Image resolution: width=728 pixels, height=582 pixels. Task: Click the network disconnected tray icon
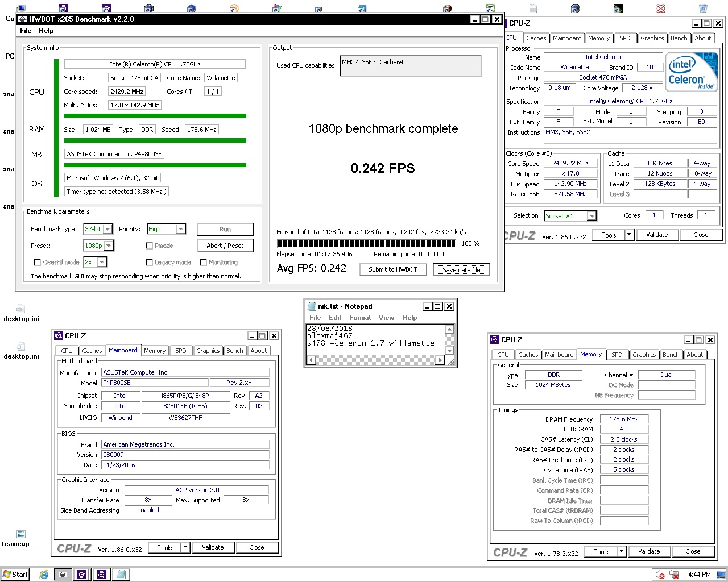click(675, 575)
